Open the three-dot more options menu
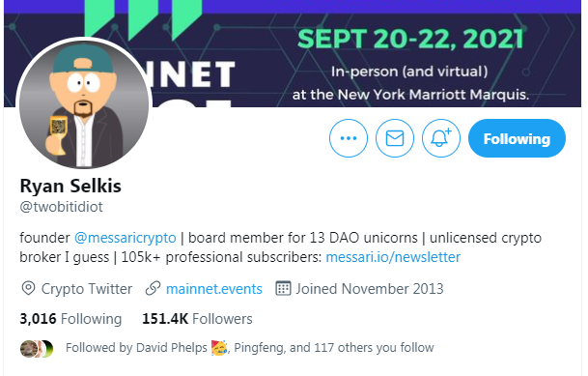588x376 pixels. [349, 138]
